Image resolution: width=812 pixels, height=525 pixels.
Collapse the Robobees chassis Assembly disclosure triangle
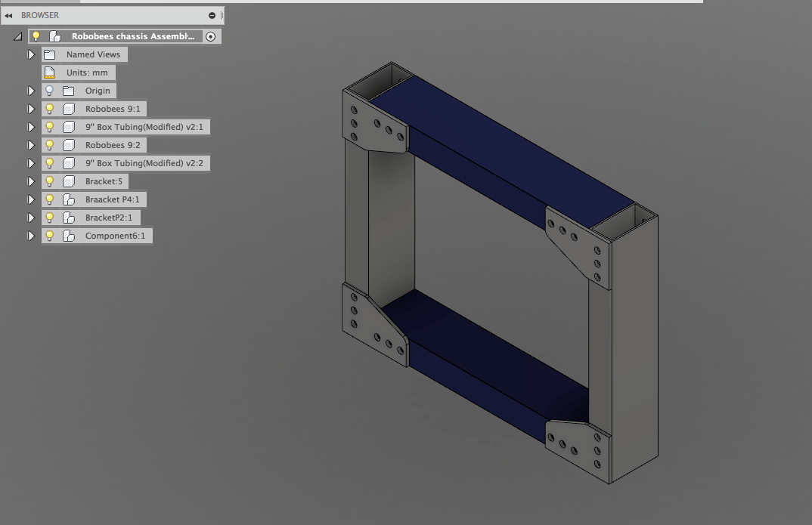[17, 36]
